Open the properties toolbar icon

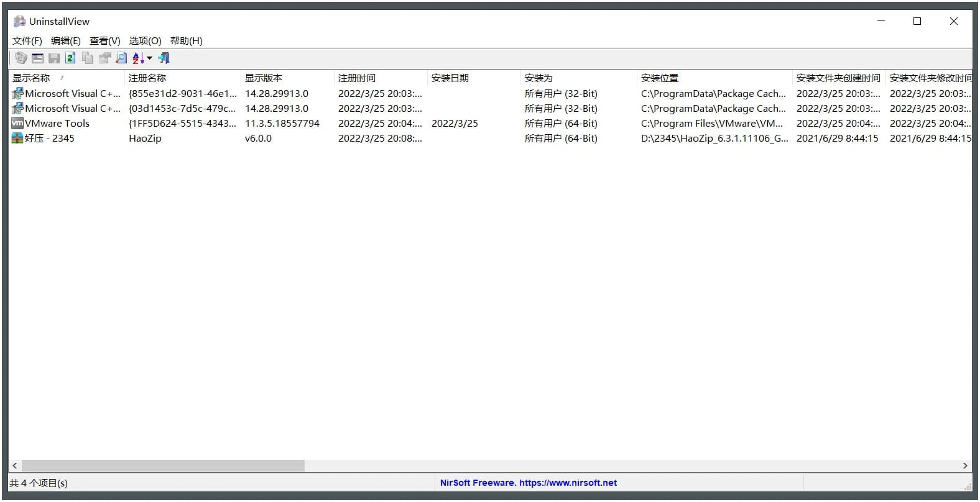[104, 58]
